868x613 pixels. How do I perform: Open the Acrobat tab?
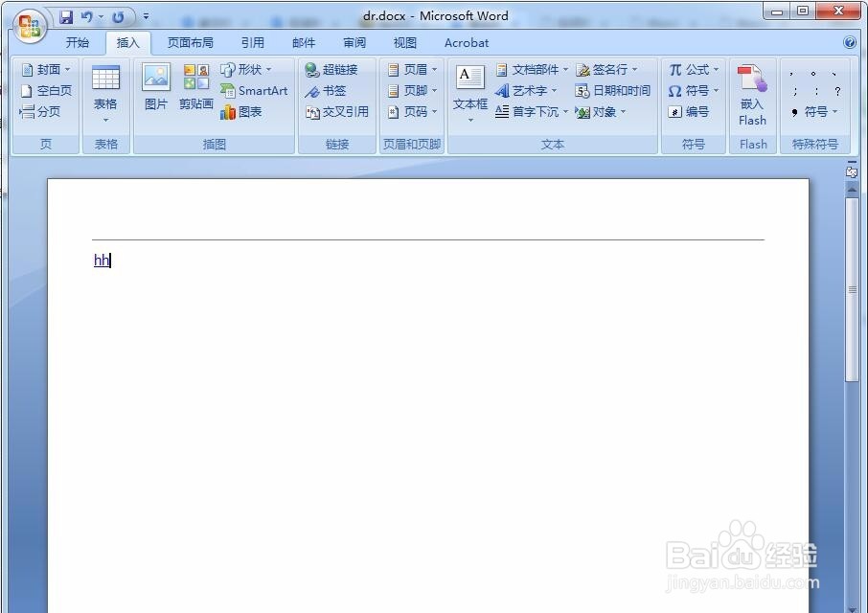click(x=467, y=42)
